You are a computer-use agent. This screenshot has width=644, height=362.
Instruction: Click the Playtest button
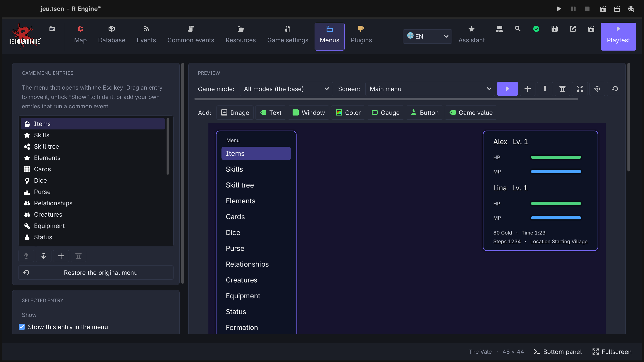[x=618, y=36]
